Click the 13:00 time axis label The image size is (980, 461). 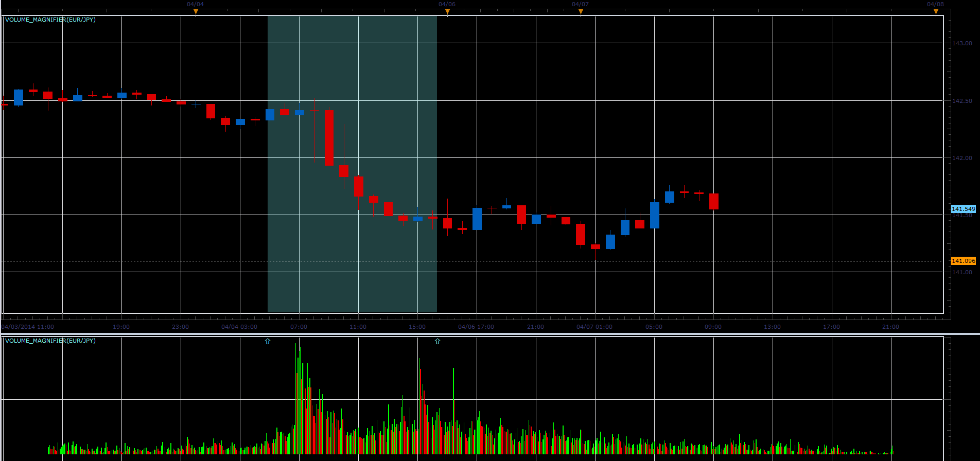pyautogui.click(x=773, y=327)
